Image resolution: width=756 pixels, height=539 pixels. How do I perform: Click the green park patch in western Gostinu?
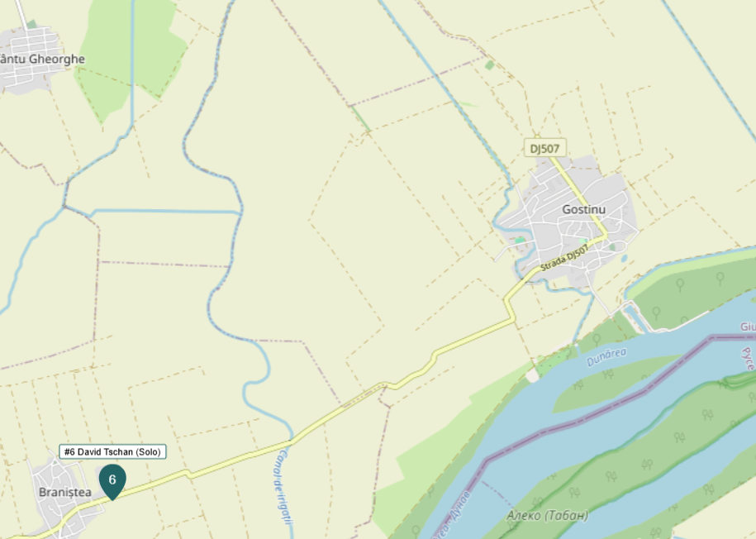520,240
